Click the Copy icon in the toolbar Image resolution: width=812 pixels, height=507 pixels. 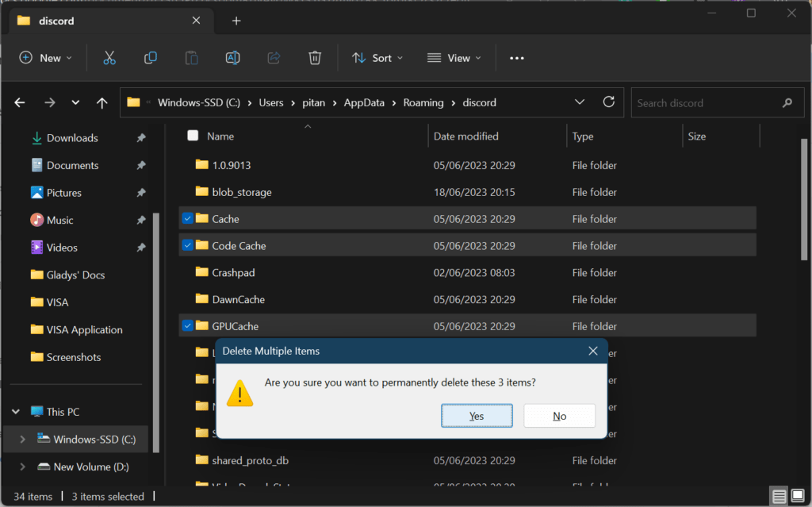150,57
